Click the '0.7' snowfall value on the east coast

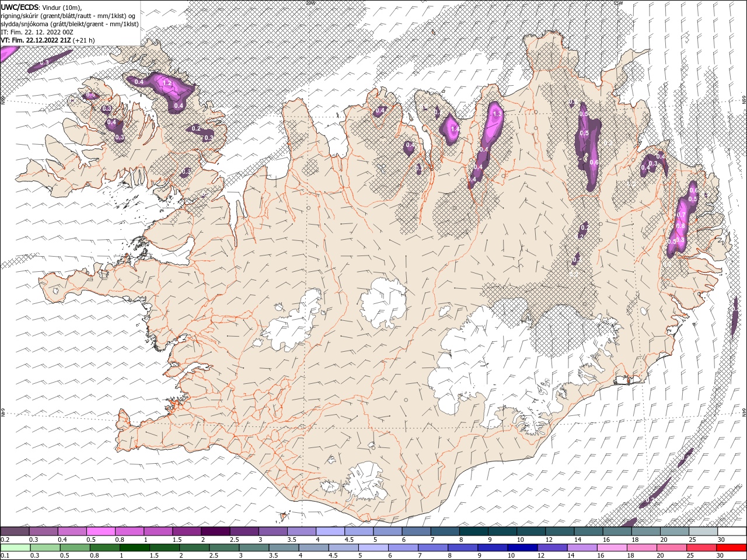pos(680,215)
